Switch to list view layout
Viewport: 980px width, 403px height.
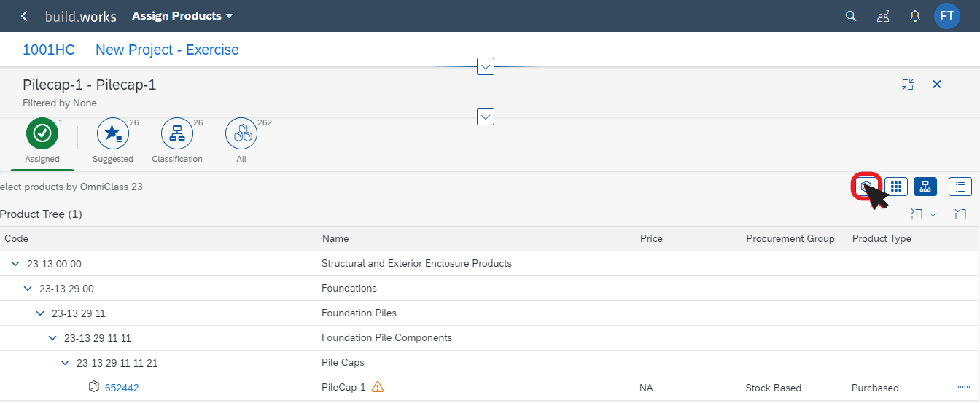coord(960,187)
